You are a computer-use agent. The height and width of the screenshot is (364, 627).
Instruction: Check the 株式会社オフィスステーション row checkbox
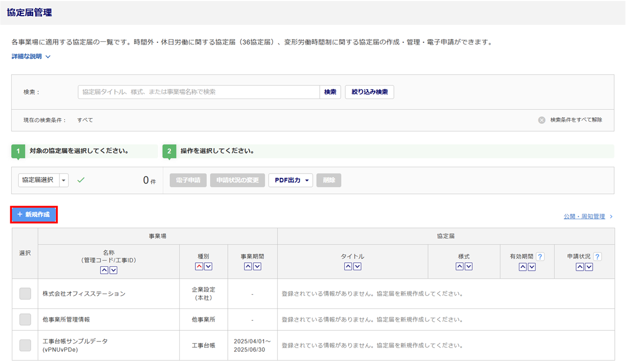[25, 294]
